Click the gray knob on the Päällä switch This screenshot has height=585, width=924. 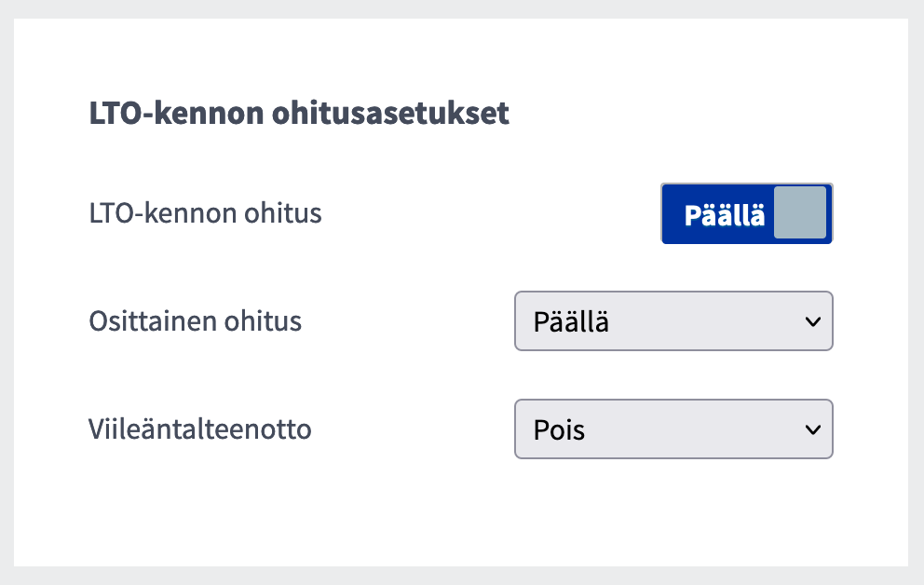(x=800, y=213)
